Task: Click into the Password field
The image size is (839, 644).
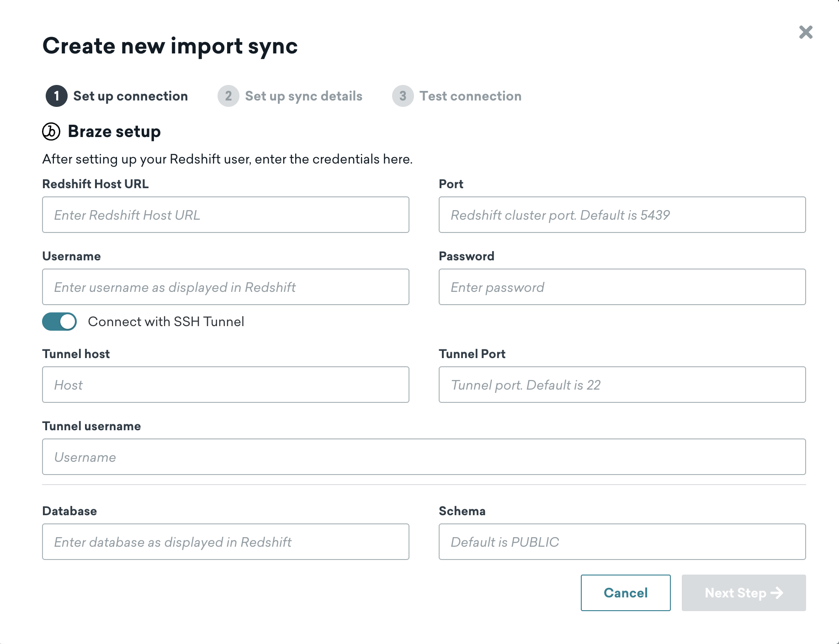Action: pos(622,287)
